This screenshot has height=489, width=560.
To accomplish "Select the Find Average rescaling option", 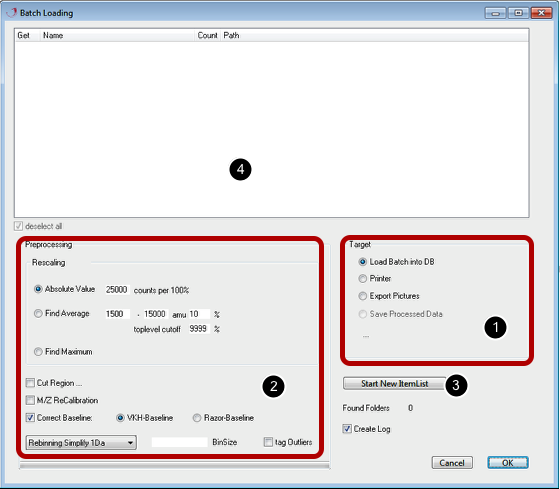I will tap(38, 314).
